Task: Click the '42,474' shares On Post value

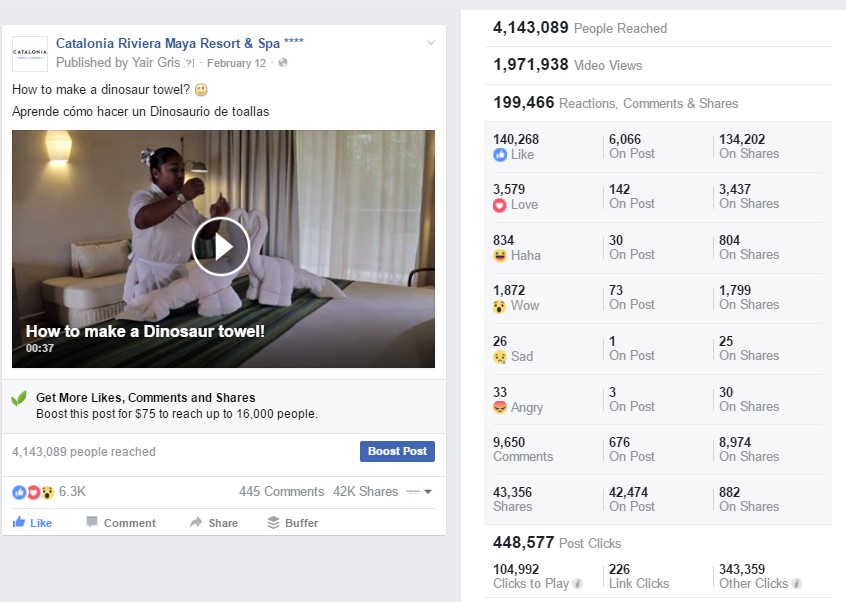Action: 629,492
